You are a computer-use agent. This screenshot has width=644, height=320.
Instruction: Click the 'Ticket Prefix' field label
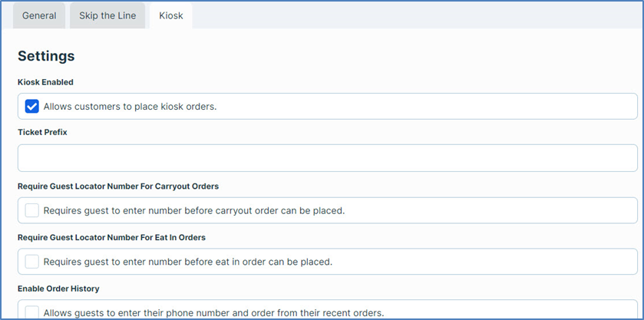pos(42,132)
